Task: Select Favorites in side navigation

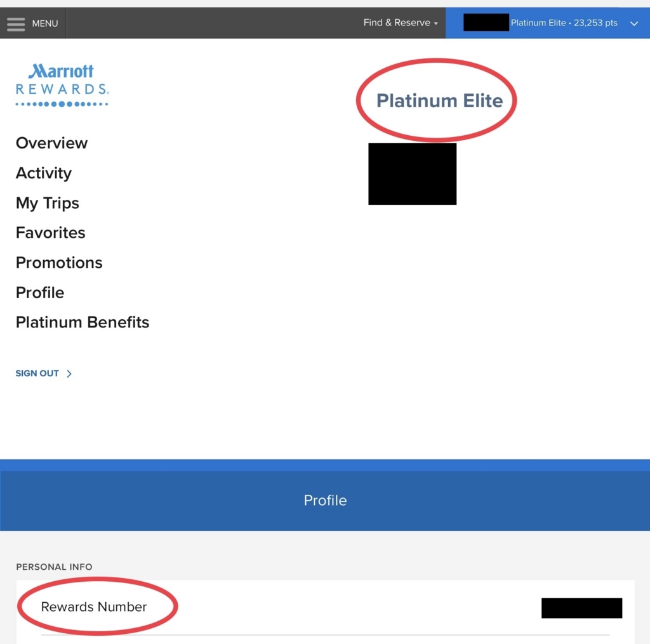Action: pos(50,232)
